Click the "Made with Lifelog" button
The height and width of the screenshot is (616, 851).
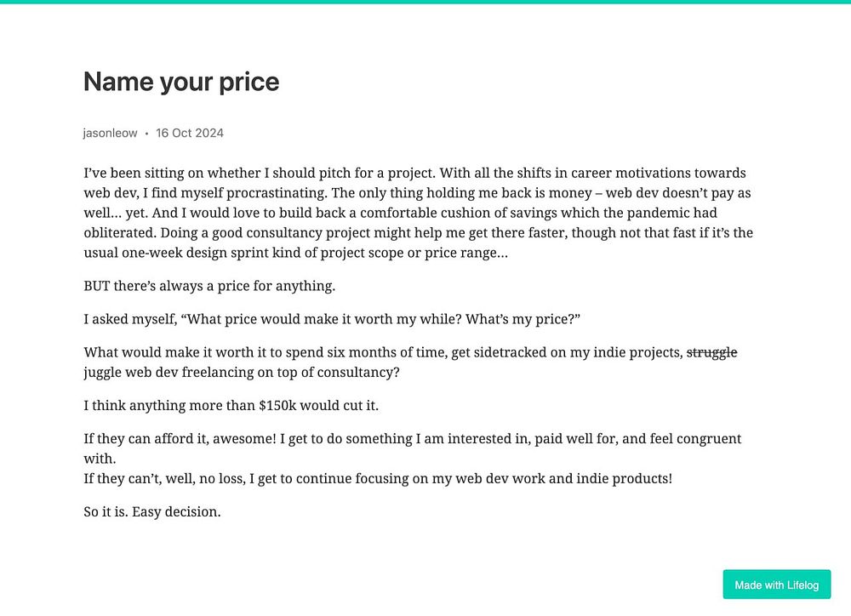pos(776,585)
